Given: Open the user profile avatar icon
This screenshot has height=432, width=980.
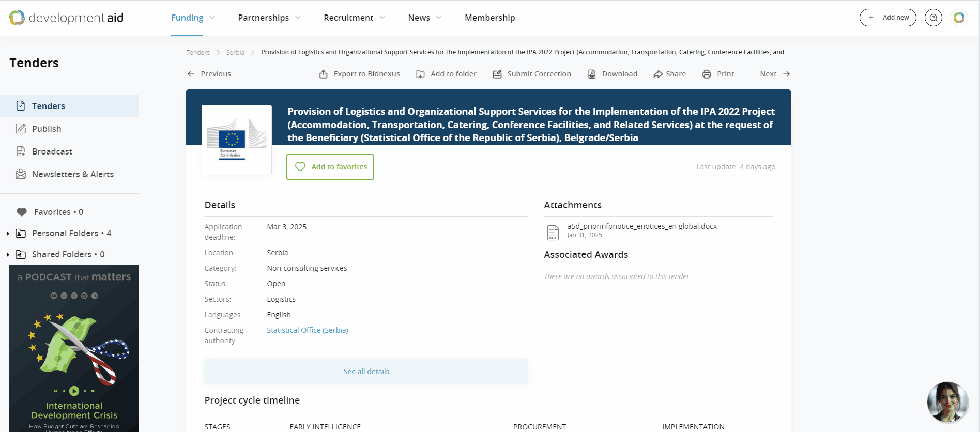Looking at the screenshot, I should coord(959,18).
